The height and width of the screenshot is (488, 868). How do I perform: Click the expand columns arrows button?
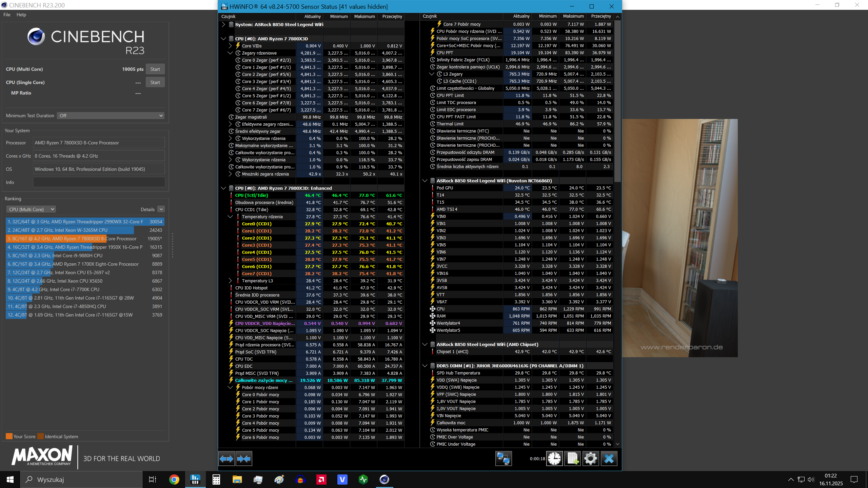click(x=226, y=459)
